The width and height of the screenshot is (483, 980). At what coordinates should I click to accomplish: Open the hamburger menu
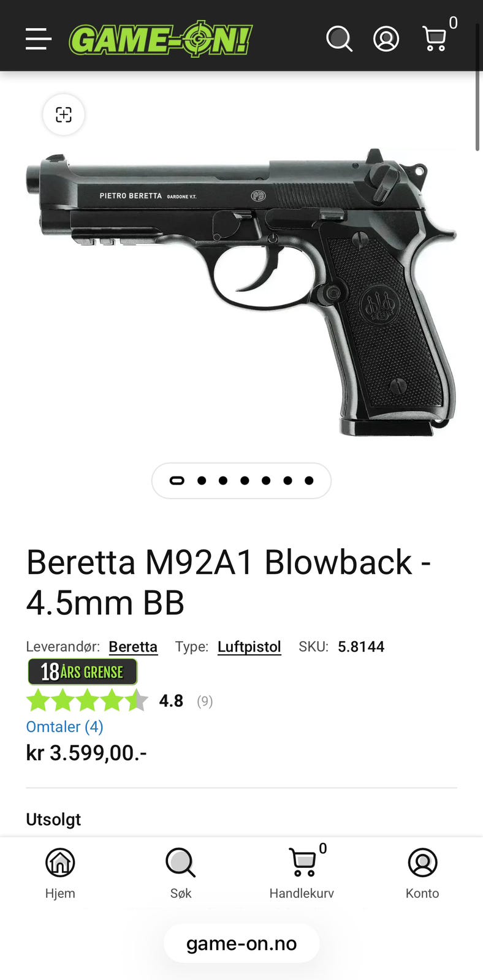(x=38, y=39)
